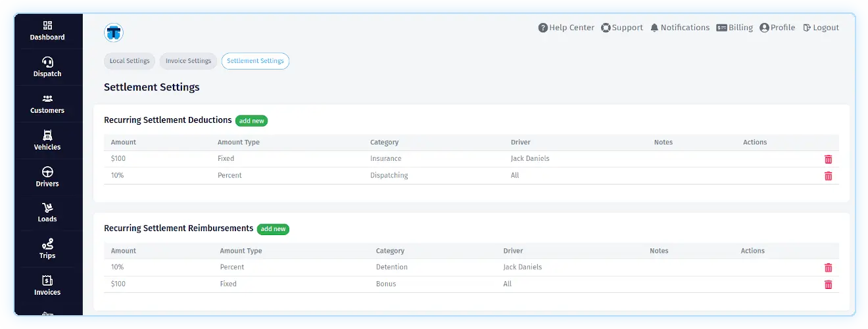Screen dimensions: 868x329
Task: Add new recurring settlement reimbursement
Action: 273,229
